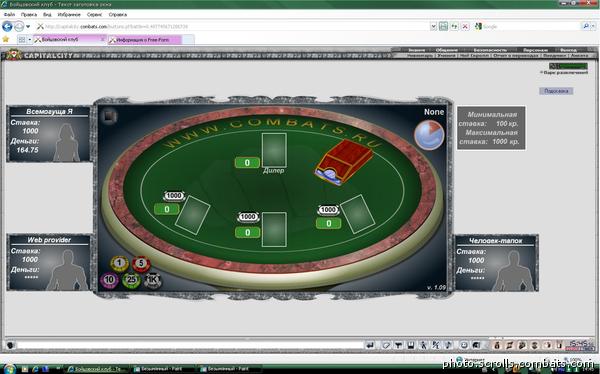
Task: Open the Файл menu
Action: pos(9,15)
